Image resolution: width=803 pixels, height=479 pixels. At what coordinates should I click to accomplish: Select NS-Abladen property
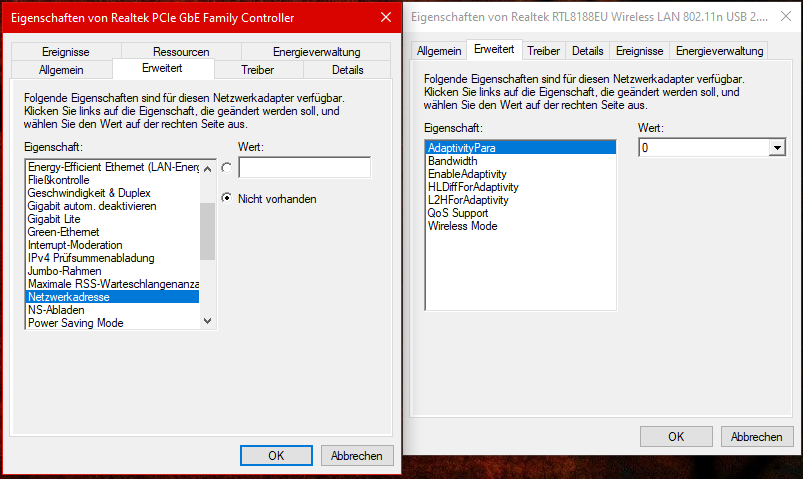click(x=113, y=310)
